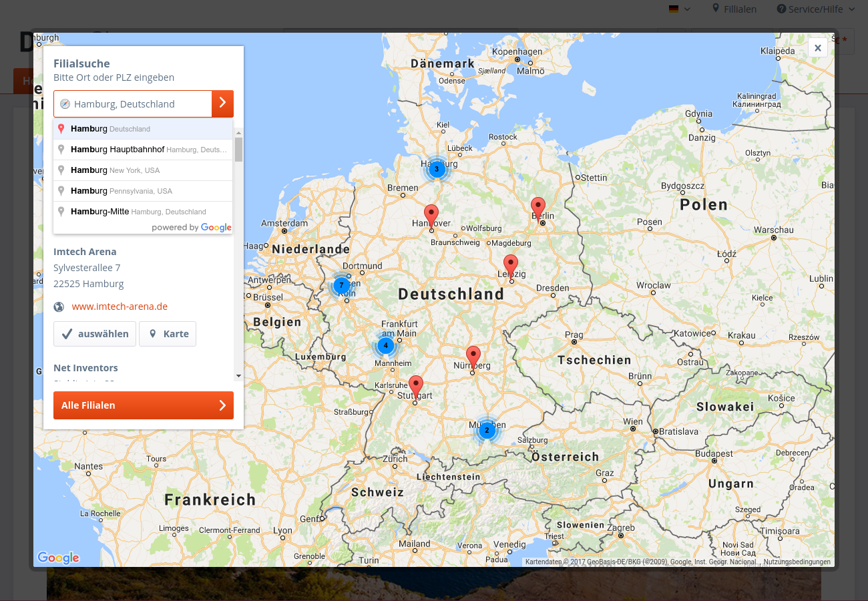The height and width of the screenshot is (601, 868).
Task: Click the Bremen city label on map
Action: (x=403, y=188)
